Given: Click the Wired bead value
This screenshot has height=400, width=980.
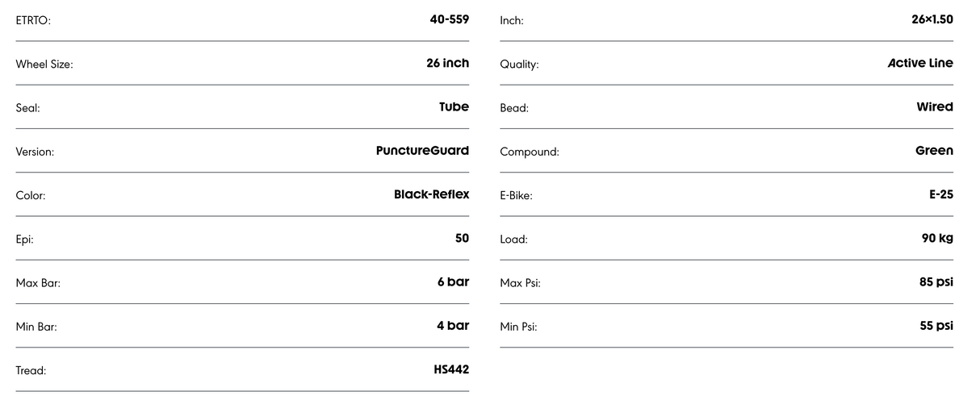Looking at the screenshot, I should pyautogui.click(x=935, y=107).
